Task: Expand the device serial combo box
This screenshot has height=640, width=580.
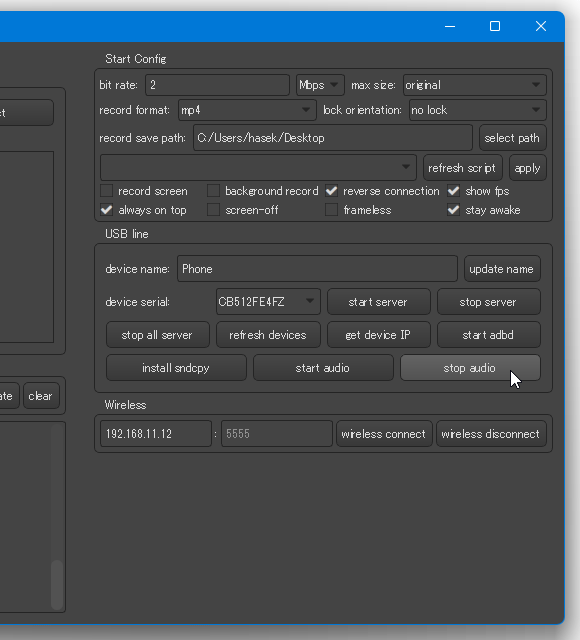Action: 268,302
